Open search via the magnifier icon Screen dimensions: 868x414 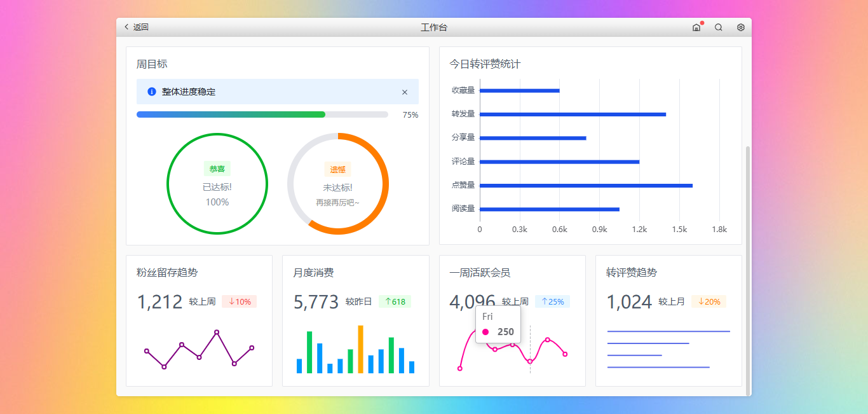pyautogui.click(x=719, y=27)
